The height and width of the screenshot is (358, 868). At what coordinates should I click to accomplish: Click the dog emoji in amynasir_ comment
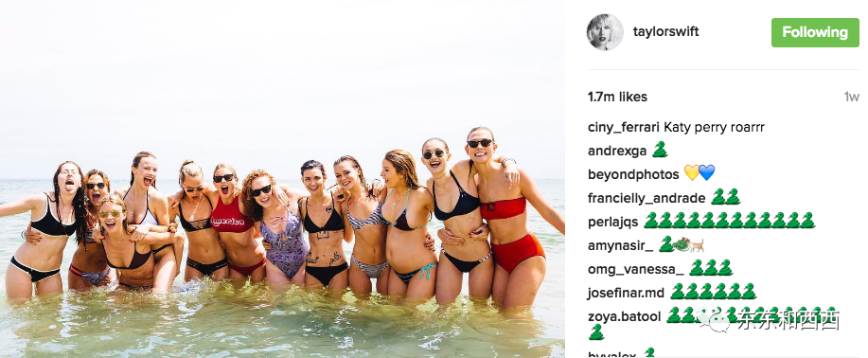(x=696, y=245)
